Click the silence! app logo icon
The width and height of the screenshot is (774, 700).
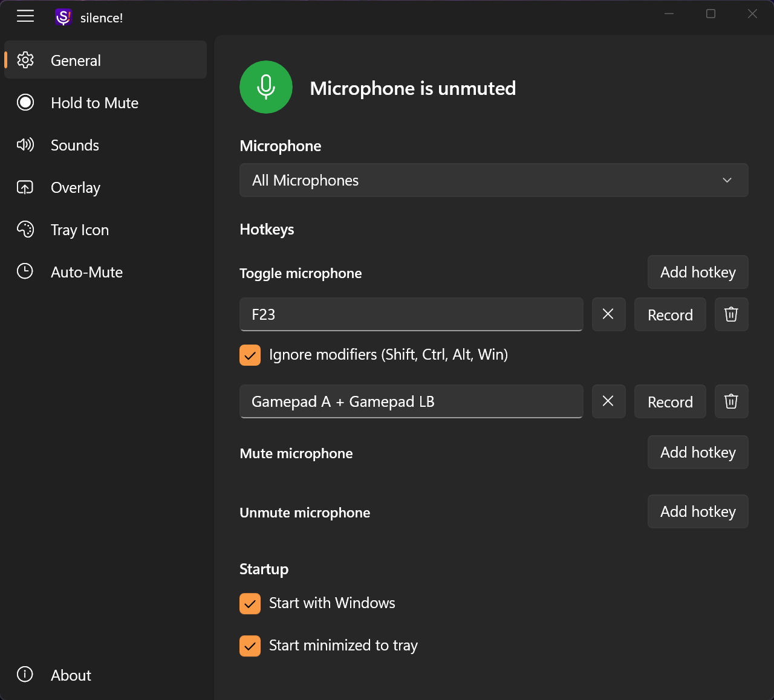click(63, 18)
